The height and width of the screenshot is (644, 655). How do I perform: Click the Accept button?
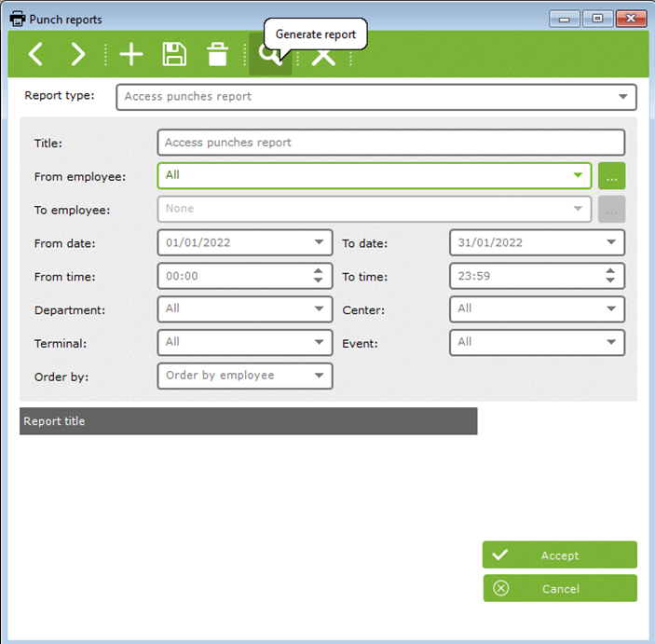(x=560, y=555)
